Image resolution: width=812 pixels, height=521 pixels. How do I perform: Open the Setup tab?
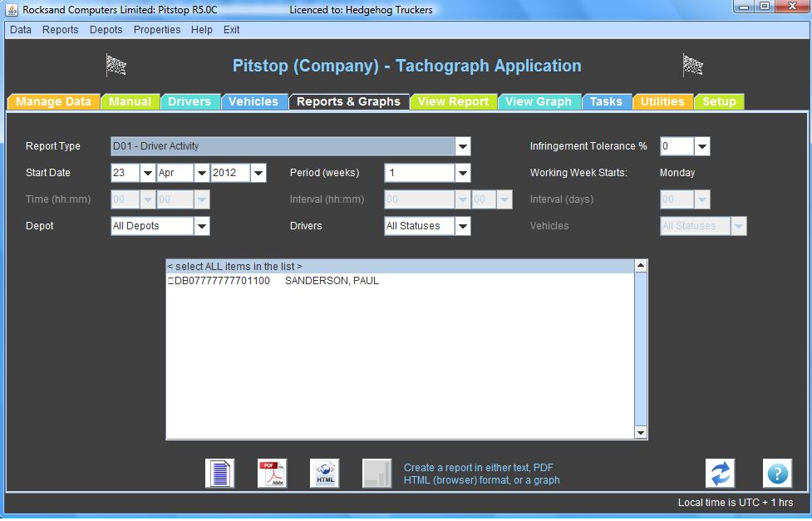click(x=719, y=101)
